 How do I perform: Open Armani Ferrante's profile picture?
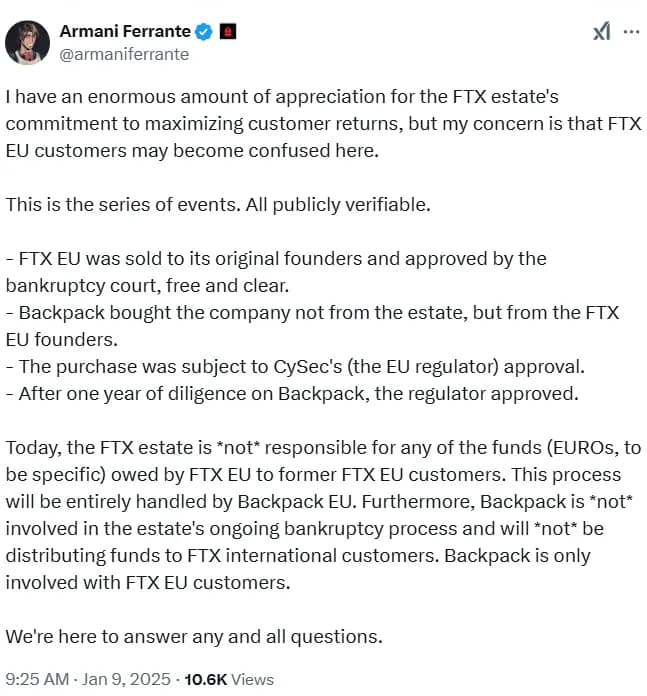click(x=29, y=43)
